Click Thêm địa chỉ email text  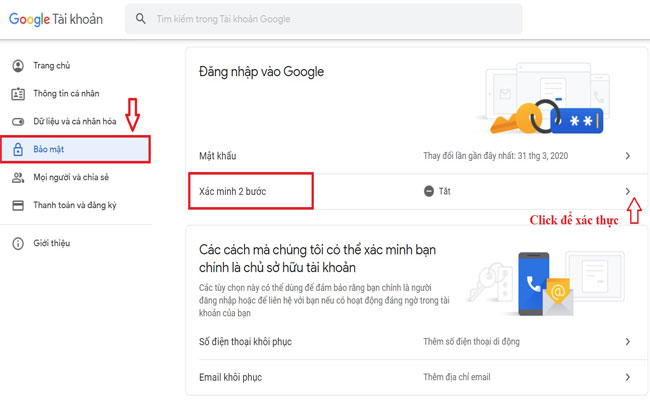click(x=457, y=377)
